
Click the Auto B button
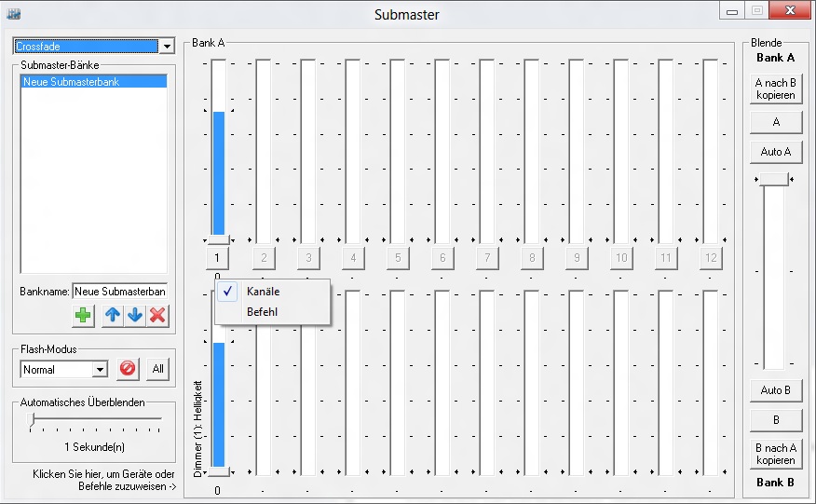pos(775,390)
